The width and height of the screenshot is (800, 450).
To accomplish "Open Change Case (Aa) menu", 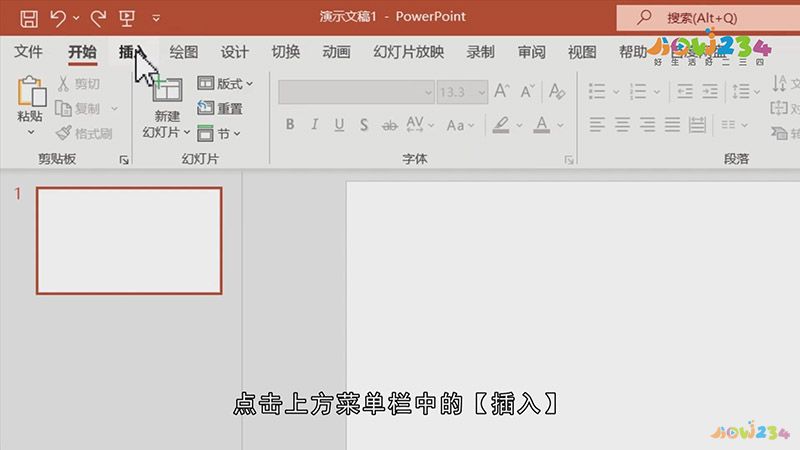I will (x=460, y=125).
